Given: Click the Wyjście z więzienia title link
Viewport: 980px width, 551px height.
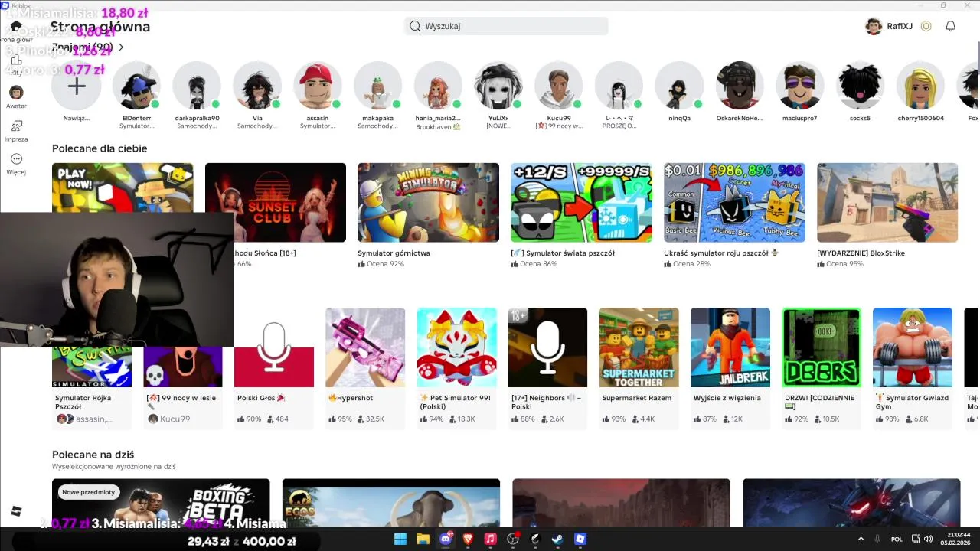Looking at the screenshot, I should click(x=727, y=398).
